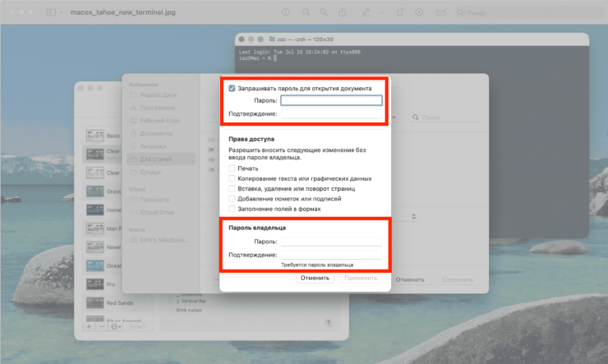Zoom out using the minus magnifier icon

coord(306,12)
